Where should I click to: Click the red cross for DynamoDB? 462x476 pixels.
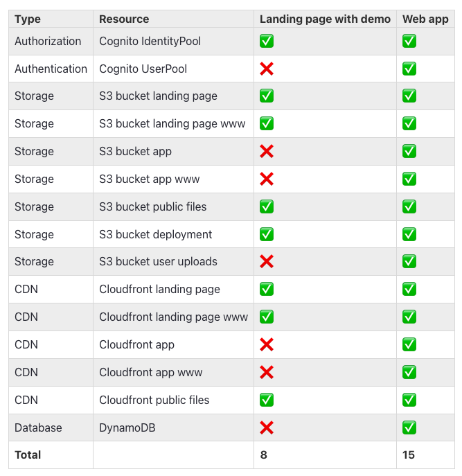(x=267, y=427)
